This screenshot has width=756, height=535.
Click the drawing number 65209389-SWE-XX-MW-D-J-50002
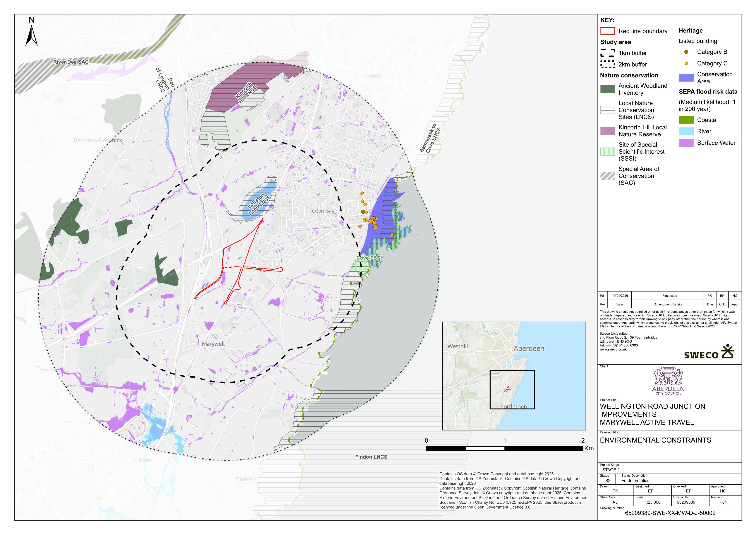pyautogui.click(x=670, y=513)
